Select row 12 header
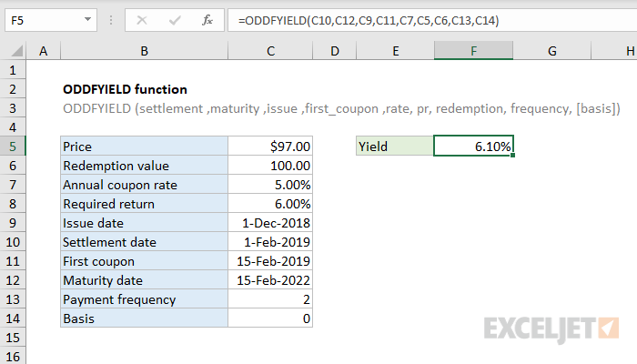The height and width of the screenshot is (364, 637). click(13, 280)
